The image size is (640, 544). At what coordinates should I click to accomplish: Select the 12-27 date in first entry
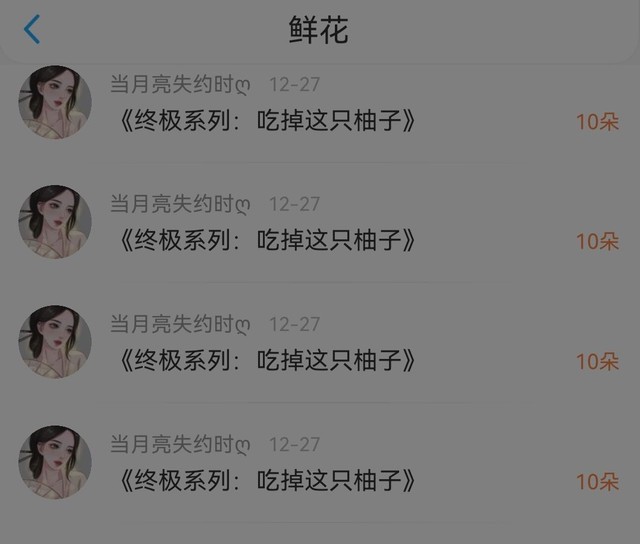294,85
